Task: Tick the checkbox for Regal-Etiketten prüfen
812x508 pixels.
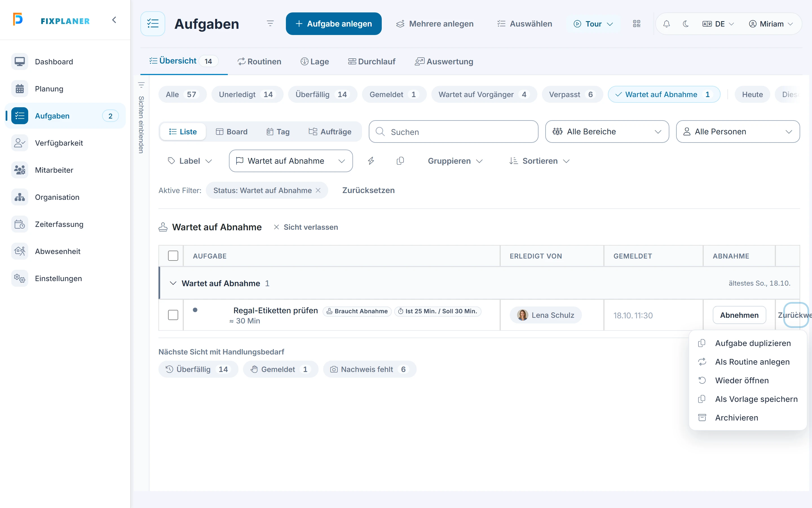Action: 173,315
